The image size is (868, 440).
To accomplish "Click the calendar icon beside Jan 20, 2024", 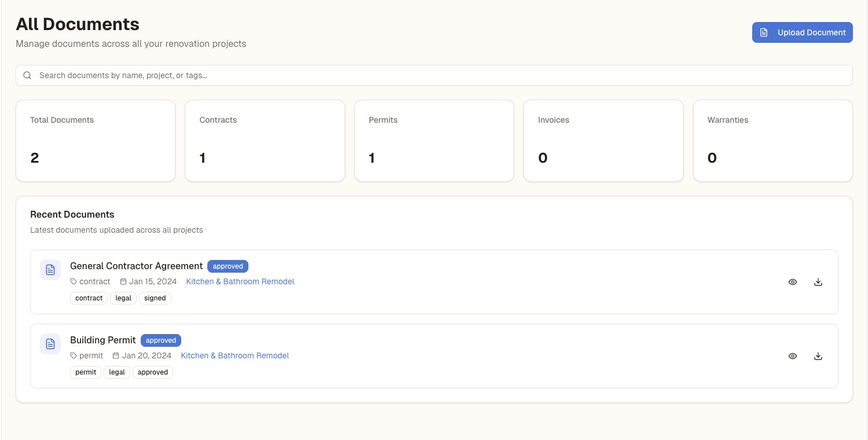I will click(x=116, y=355).
